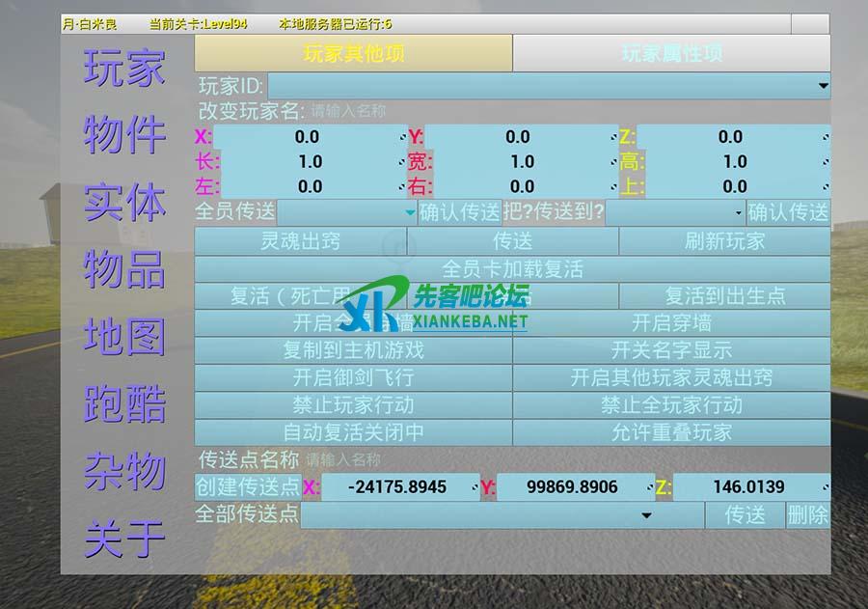
Task: Toggle 开关名字显示 name display
Action: point(671,349)
